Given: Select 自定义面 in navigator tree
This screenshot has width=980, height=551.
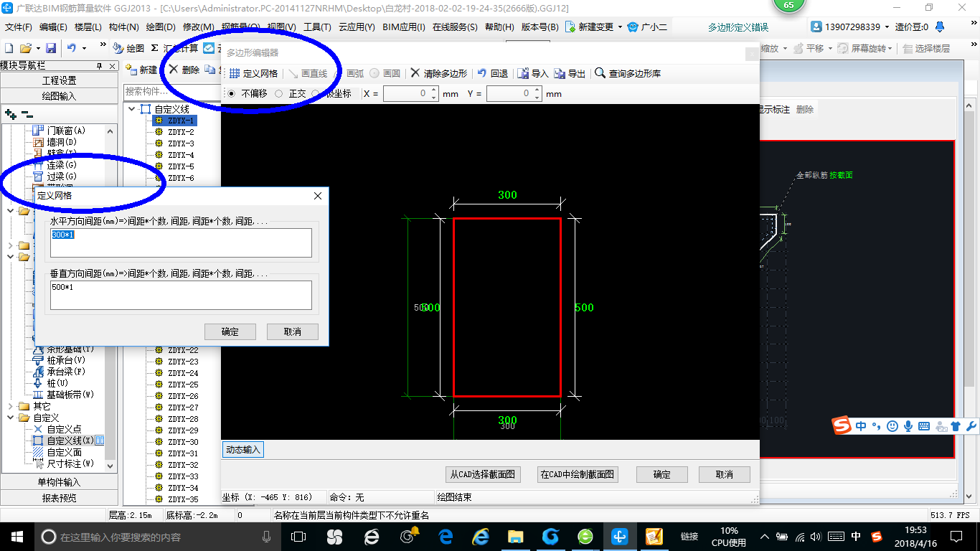Looking at the screenshot, I should [57, 452].
